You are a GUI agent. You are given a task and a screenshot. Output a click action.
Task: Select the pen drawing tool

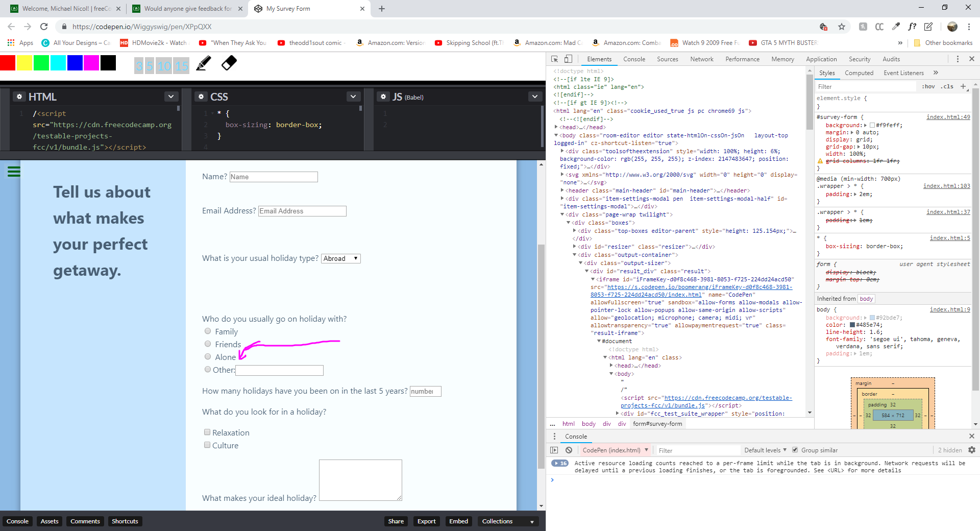(204, 63)
